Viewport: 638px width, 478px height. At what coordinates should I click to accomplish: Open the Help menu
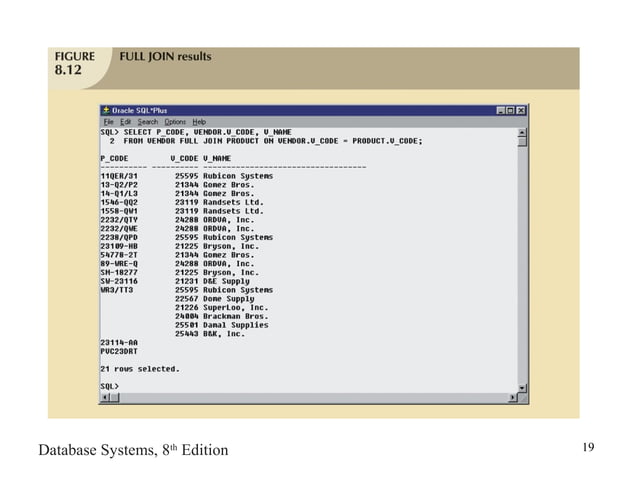pyautogui.click(x=199, y=121)
